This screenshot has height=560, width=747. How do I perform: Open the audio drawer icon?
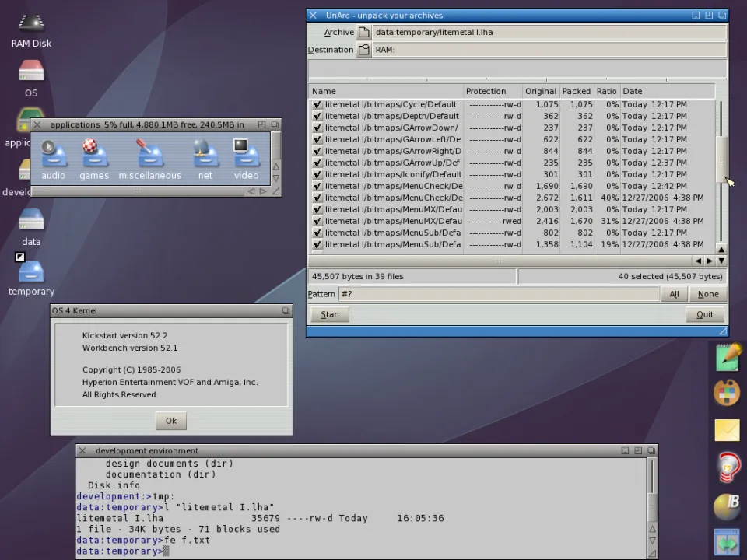point(53,155)
